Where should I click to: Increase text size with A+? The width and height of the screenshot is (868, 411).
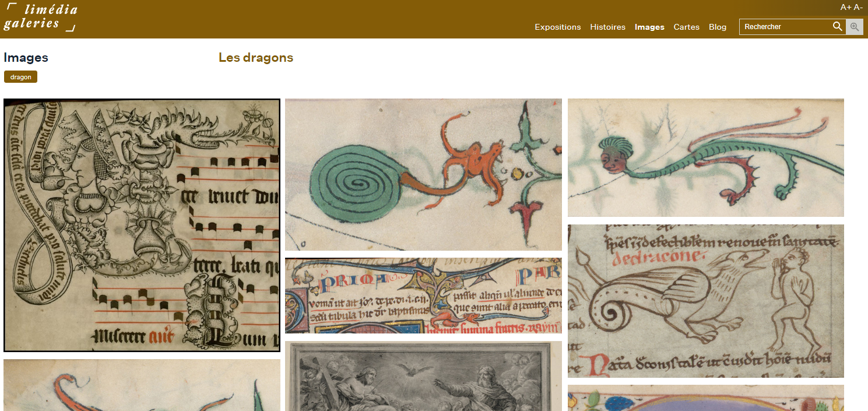[846, 7]
